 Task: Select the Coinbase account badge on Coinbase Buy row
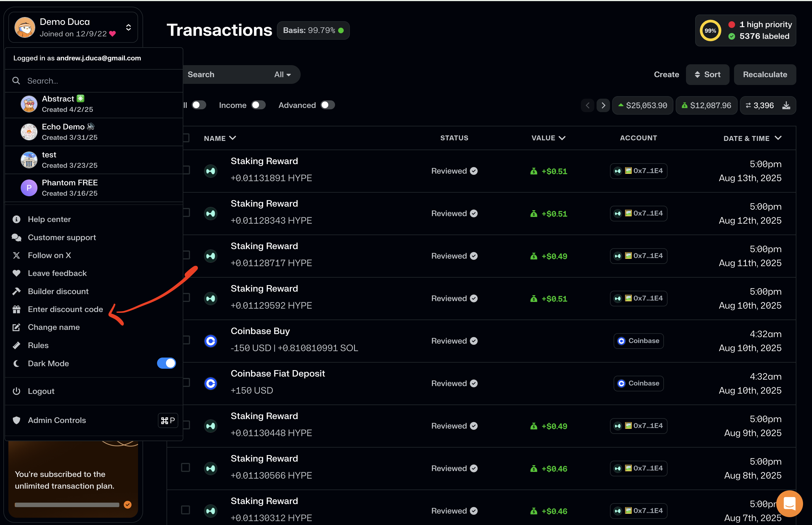coord(638,340)
